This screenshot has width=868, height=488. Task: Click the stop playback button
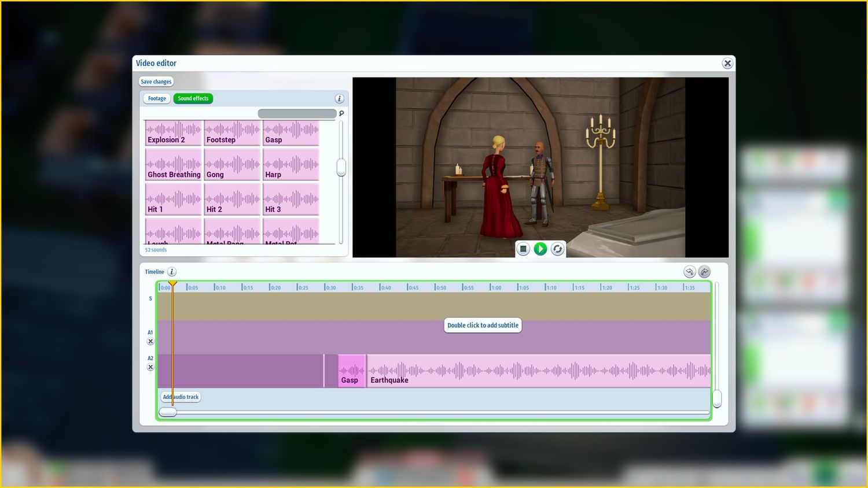(x=523, y=249)
